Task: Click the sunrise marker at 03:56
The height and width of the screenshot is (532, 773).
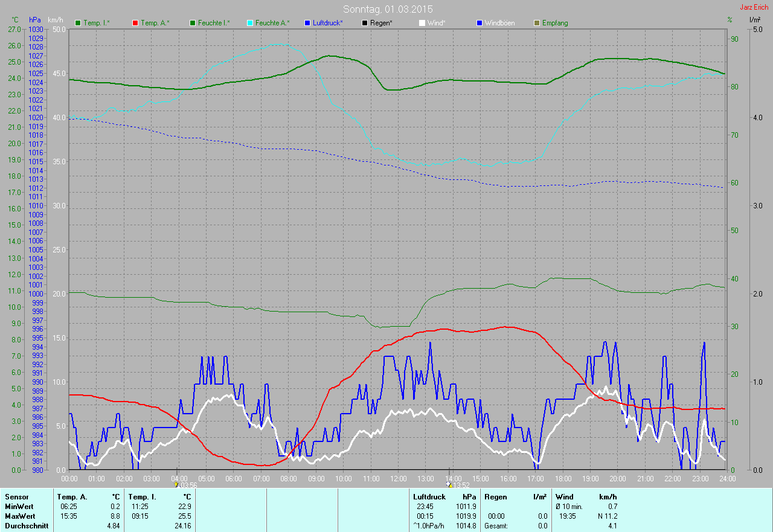Action: (176, 484)
